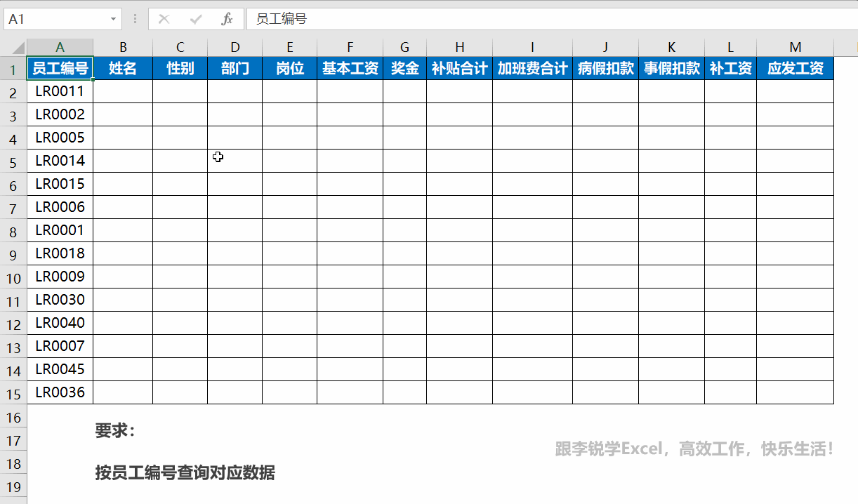This screenshot has height=504, width=858.
Task: Click the 姓名 header cell
Action: (x=123, y=68)
